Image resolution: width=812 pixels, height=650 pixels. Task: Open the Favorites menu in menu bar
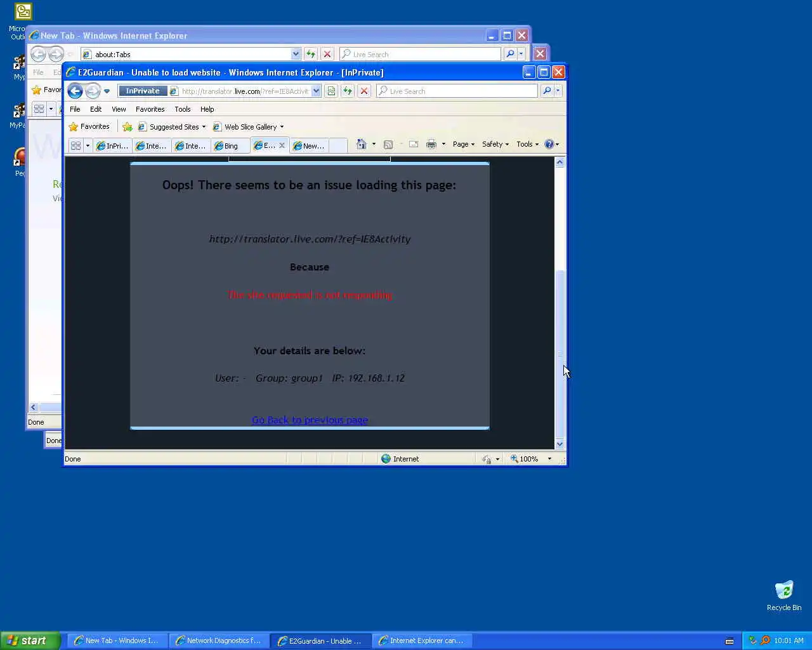(150, 109)
